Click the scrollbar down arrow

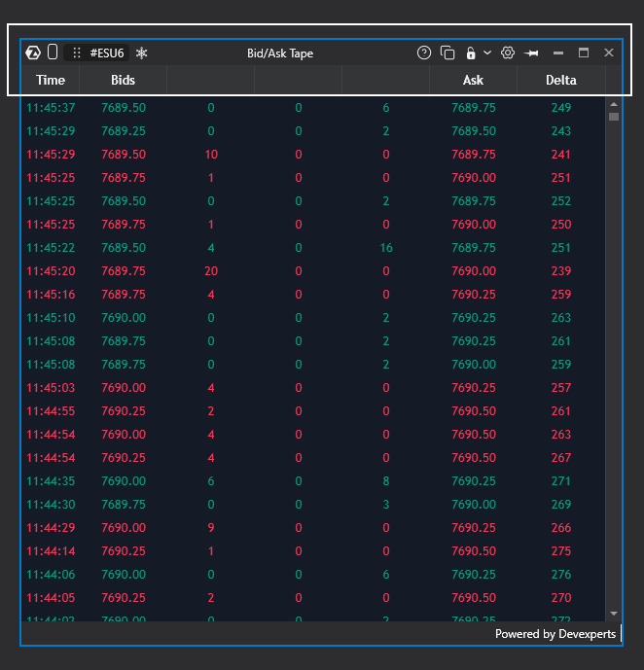(614, 614)
